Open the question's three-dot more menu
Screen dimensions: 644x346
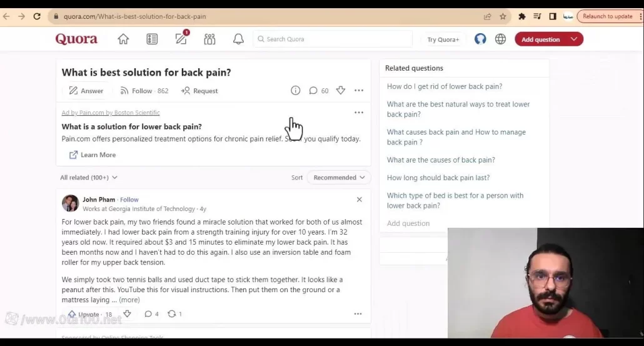(x=359, y=91)
